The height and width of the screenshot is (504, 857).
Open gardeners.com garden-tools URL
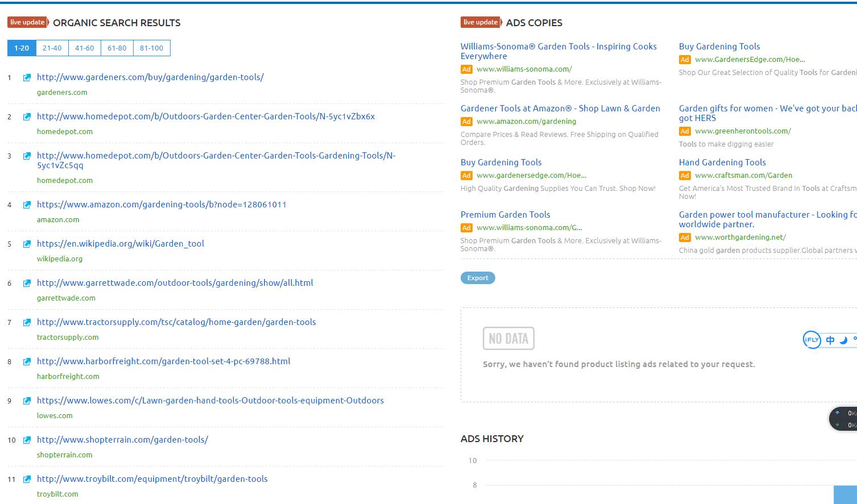point(150,77)
